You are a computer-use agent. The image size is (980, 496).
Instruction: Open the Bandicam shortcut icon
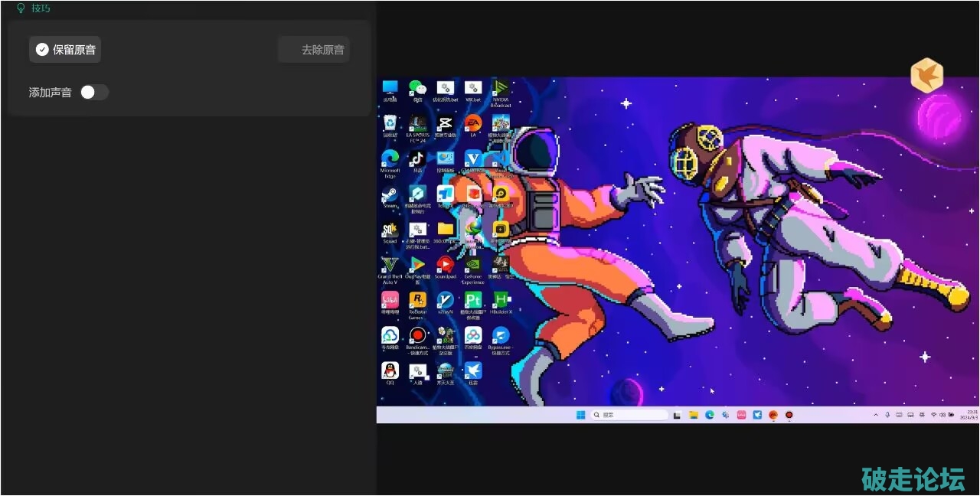pyautogui.click(x=417, y=335)
